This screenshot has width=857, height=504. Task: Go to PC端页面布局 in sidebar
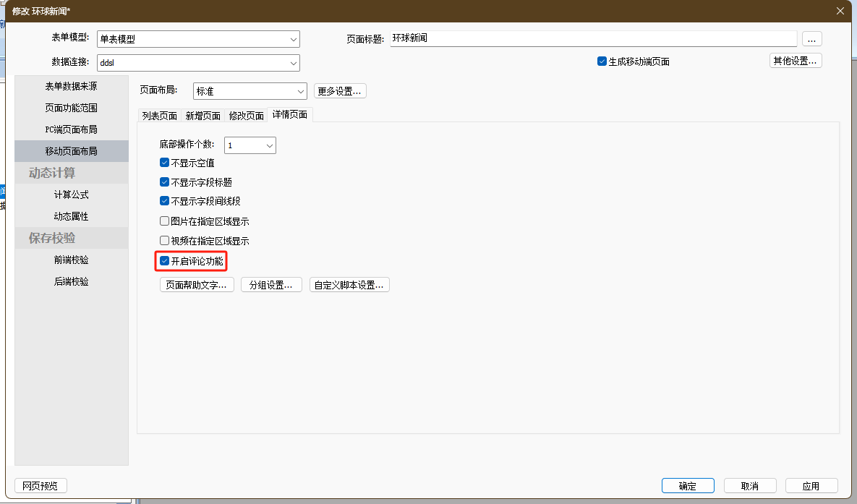[x=71, y=129]
